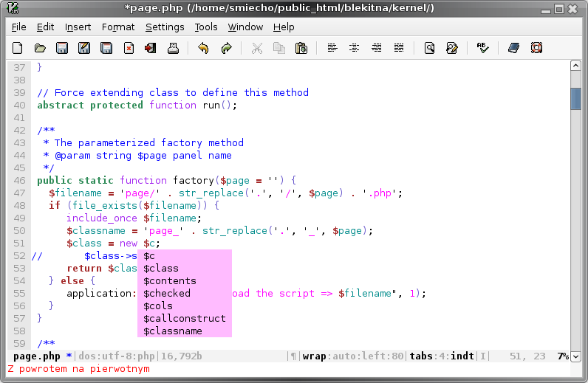Click the tabs:4:indt status entry
This screenshot has height=383, width=588.
[442, 356]
